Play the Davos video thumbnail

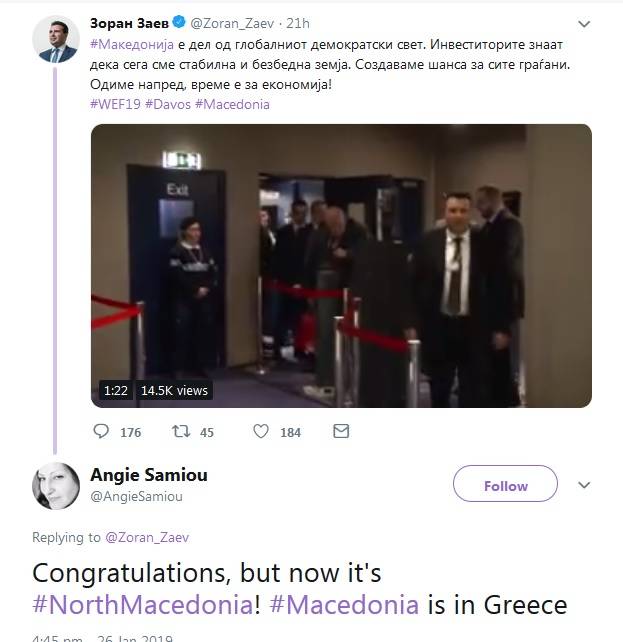[341, 266]
